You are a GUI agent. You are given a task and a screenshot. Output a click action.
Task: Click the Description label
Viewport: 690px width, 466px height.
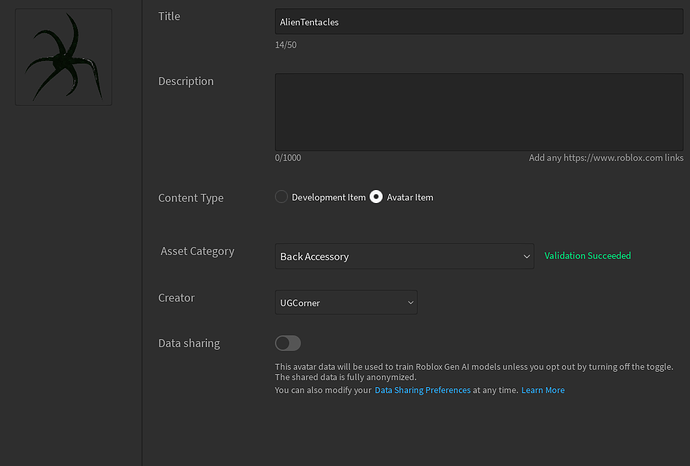(186, 81)
